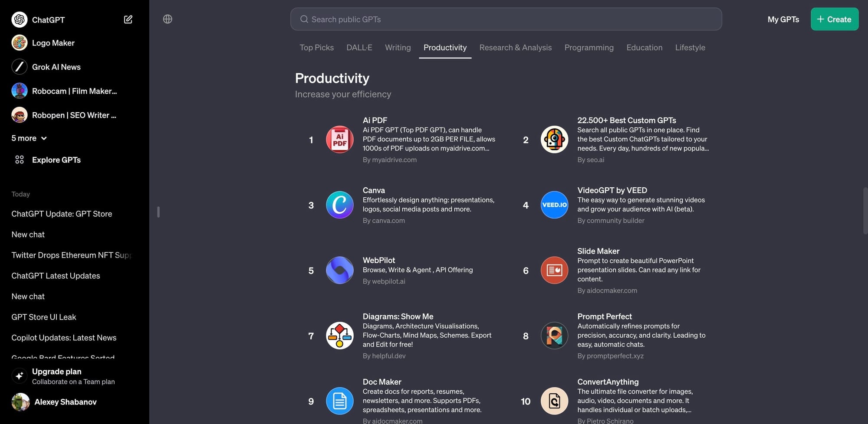Image resolution: width=868 pixels, height=424 pixels.
Task: Switch to the Top Picks tab
Action: (316, 48)
